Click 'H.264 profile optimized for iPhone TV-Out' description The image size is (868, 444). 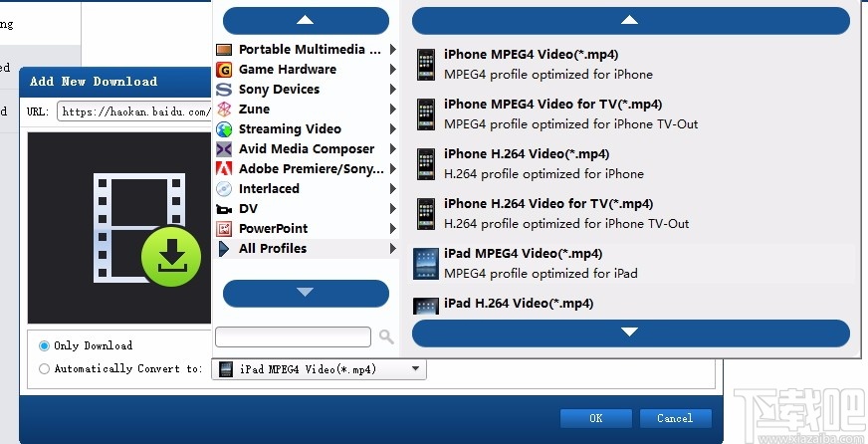(566, 224)
